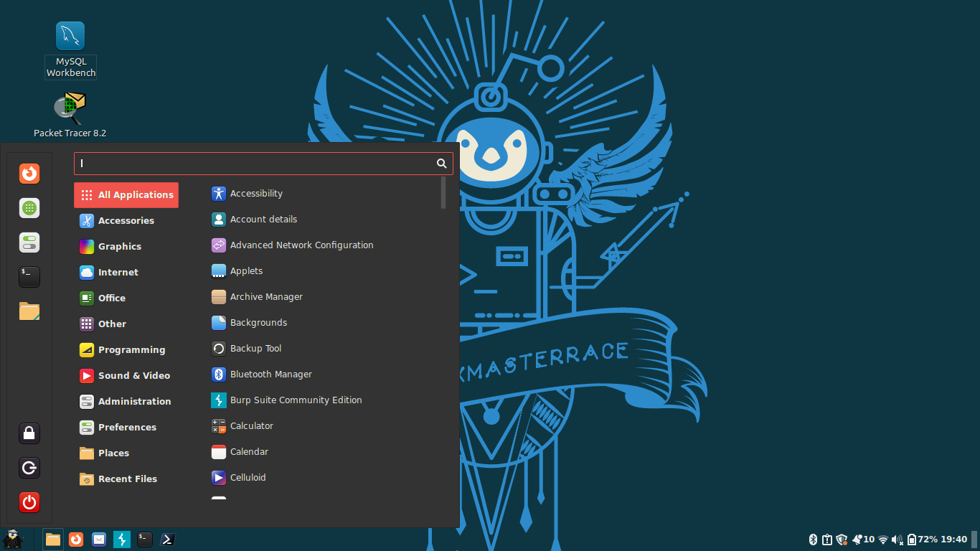Select the Packet Tracer 8.2 desktop icon
Image resolution: width=980 pixels, height=551 pixels.
pyautogui.click(x=70, y=116)
